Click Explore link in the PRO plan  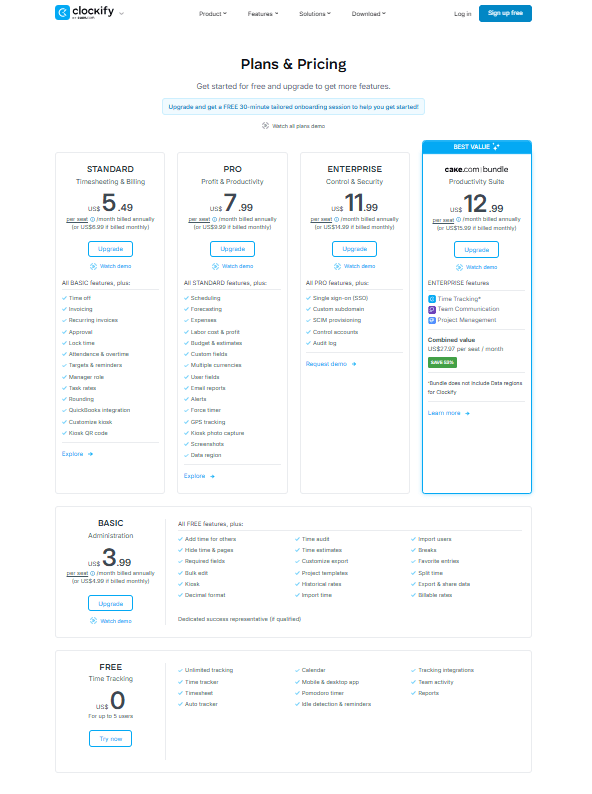194,476
